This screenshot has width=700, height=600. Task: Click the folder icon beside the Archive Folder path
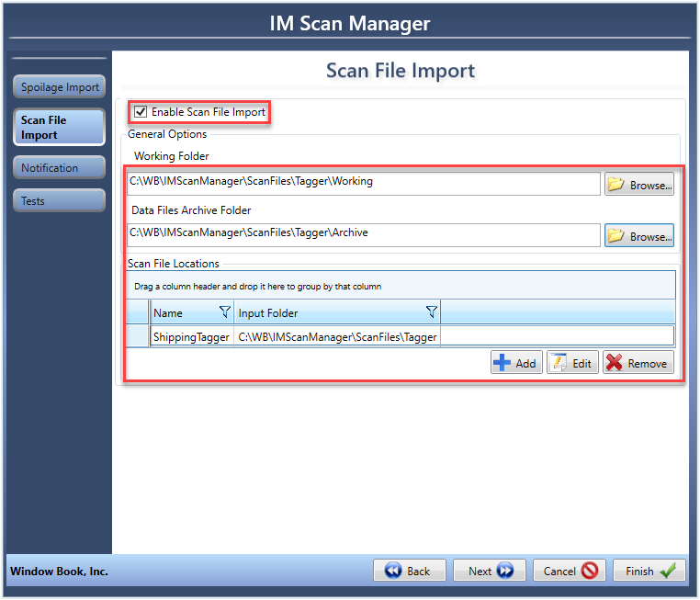[x=616, y=235]
